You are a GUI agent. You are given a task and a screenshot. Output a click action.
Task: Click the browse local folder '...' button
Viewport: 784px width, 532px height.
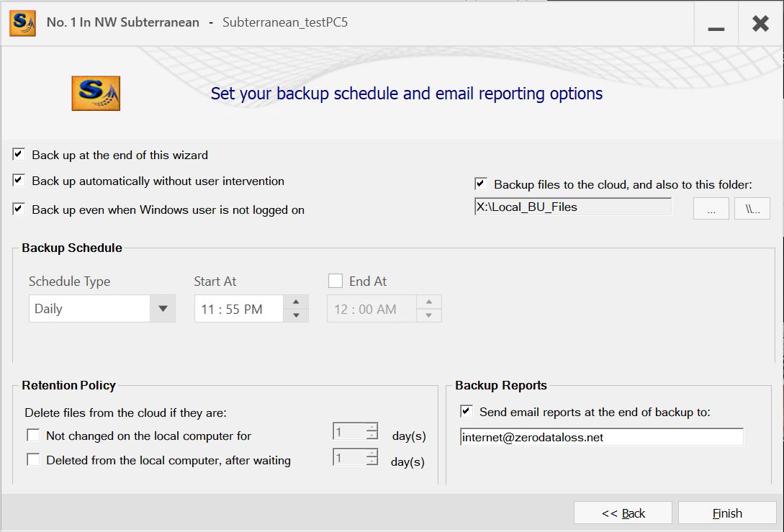711,208
